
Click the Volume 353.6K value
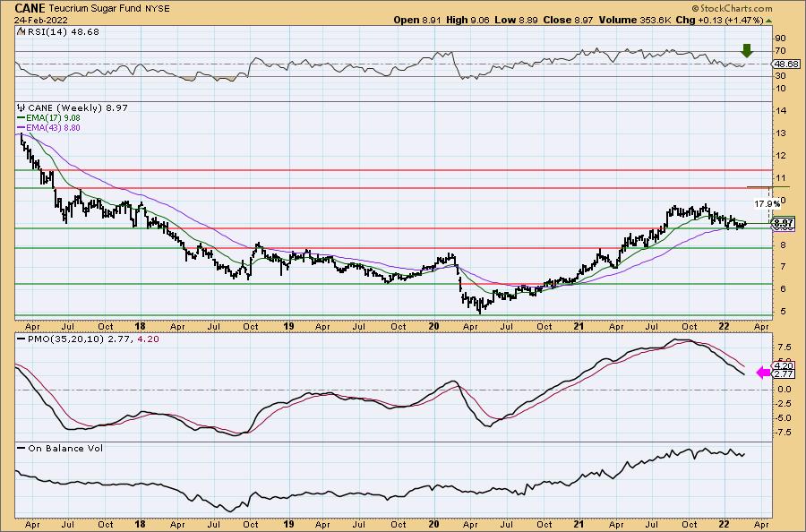point(634,20)
